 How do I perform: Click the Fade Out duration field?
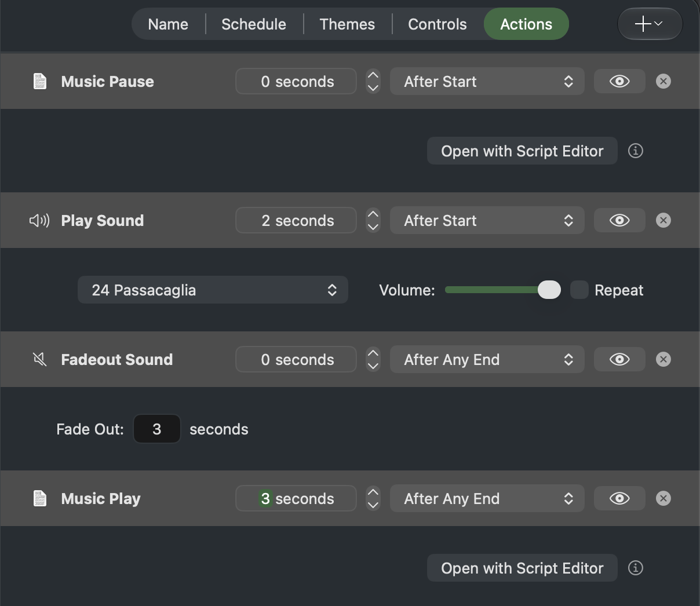[157, 429]
